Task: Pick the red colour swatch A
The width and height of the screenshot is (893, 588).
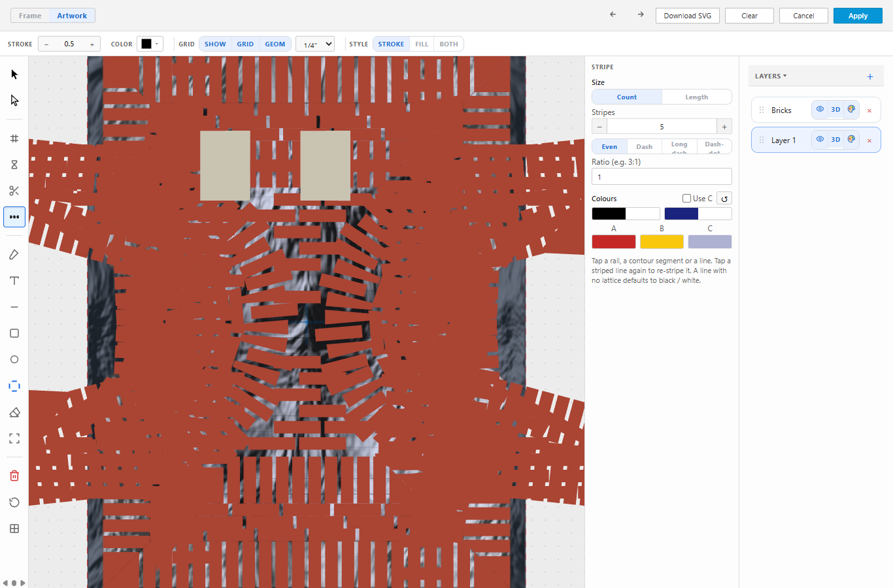Action: [614, 242]
